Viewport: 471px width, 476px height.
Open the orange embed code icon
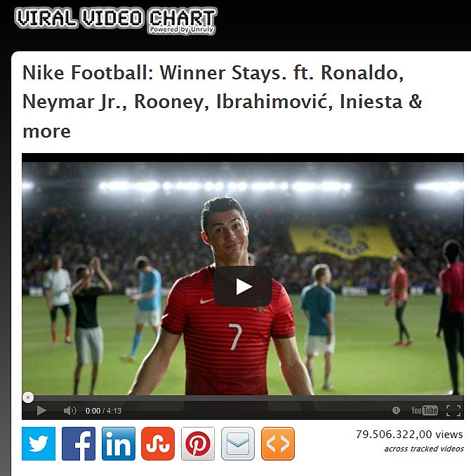[278, 444]
